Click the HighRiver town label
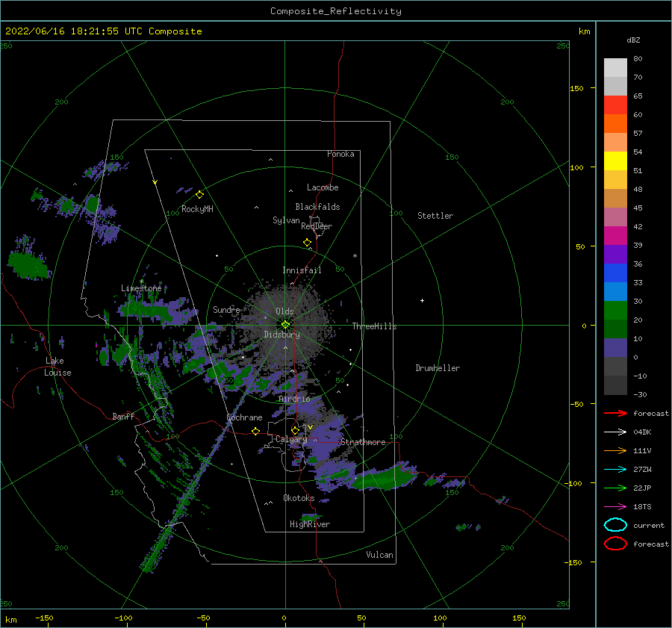 310,524
